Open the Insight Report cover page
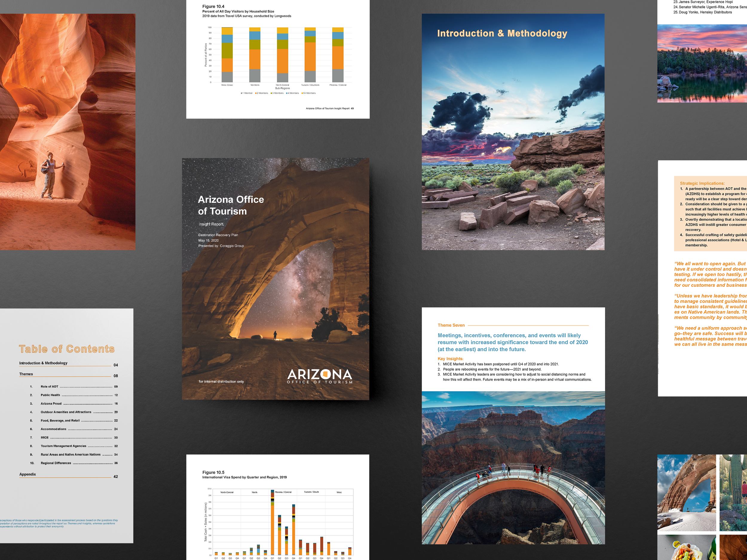 275,278
